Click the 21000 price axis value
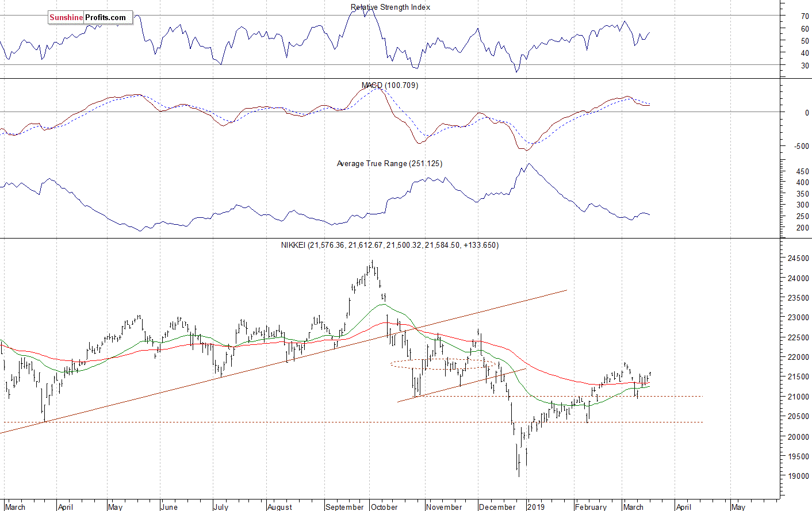Viewport: 812px width, 511px height. (798, 397)
